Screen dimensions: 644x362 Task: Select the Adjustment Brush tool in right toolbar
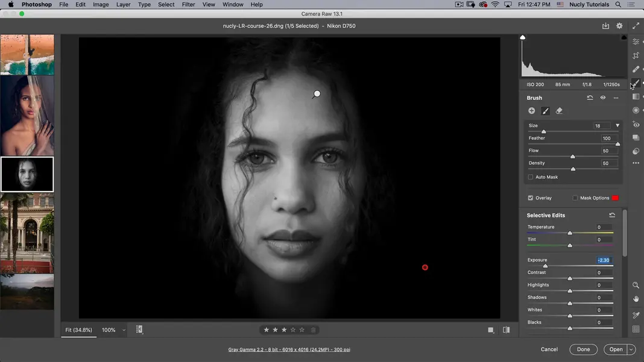point(636,83)
